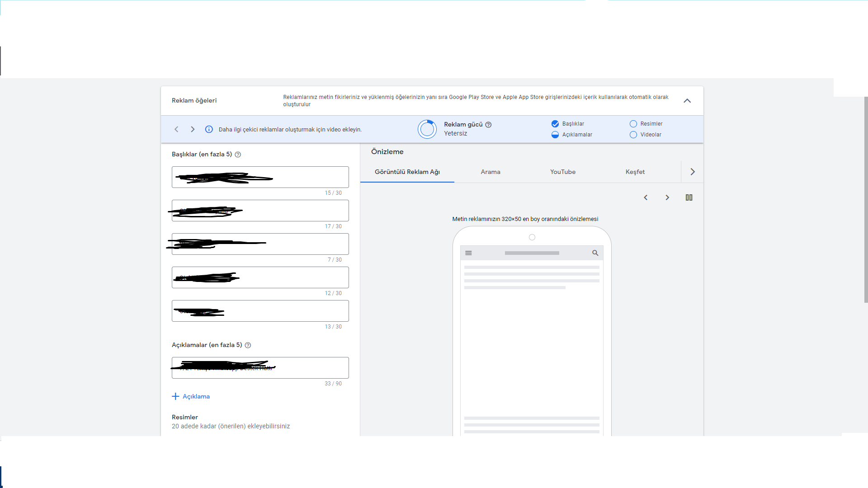The height and width of the screenshot is (488, 868).
Task: Show next suggestion in the banner
Action: pos(193,129)
